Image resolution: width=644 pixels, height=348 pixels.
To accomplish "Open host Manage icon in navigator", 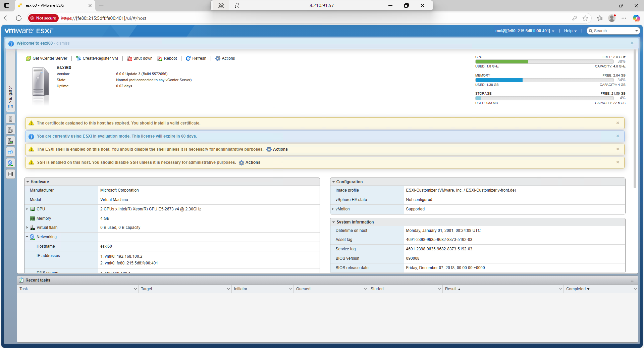I will pyautogui.click(x=10, y=130).
